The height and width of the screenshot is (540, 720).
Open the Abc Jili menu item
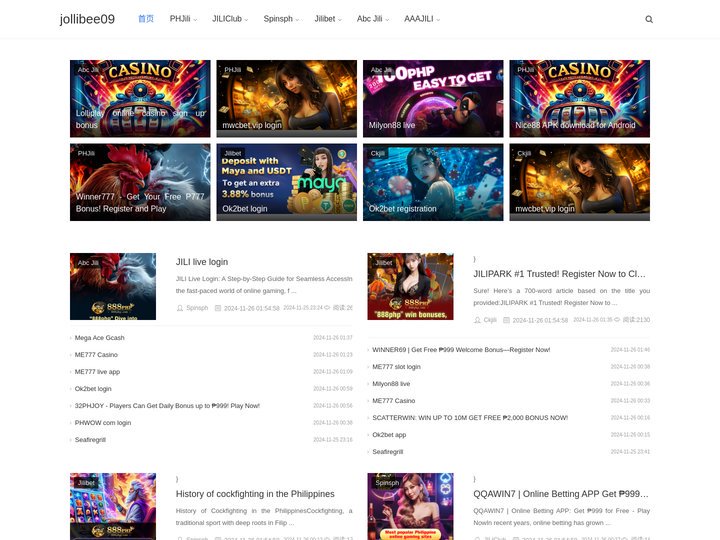(370, 19)
